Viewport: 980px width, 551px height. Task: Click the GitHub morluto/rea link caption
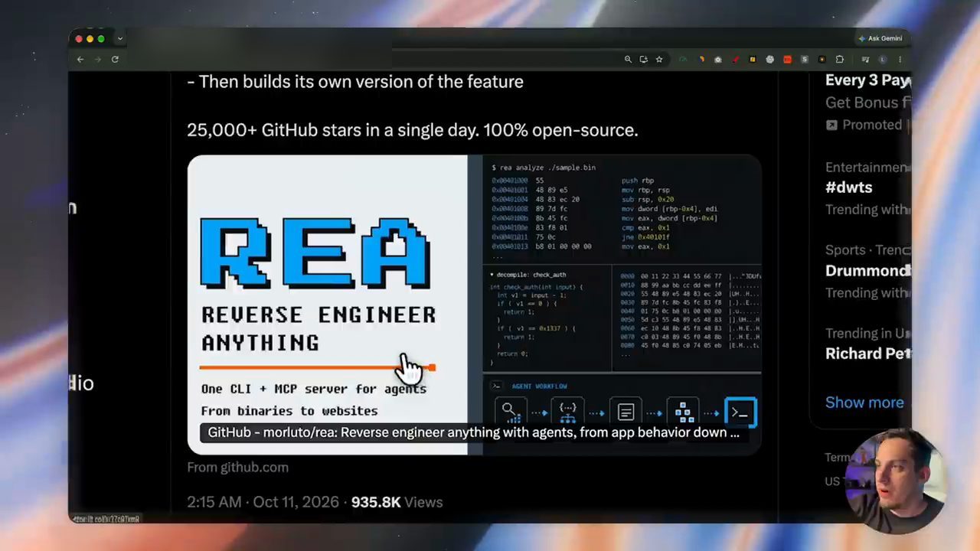(473, 432)
